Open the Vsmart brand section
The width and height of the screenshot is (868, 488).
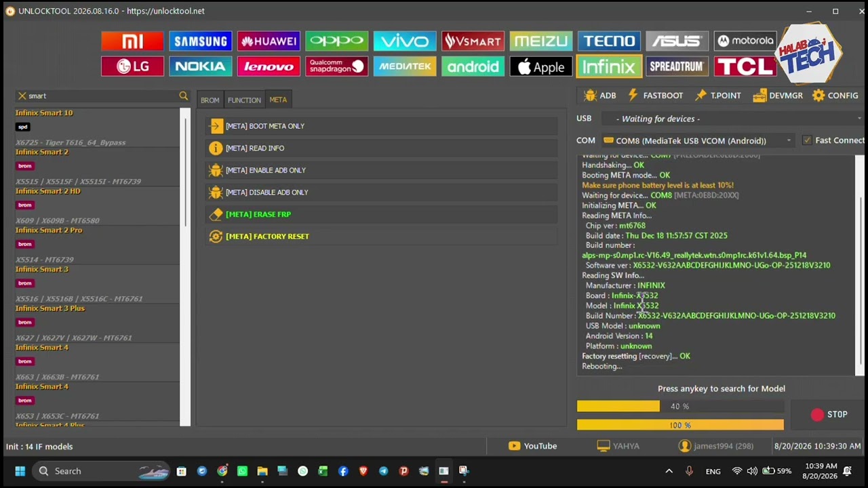point(473,41)
